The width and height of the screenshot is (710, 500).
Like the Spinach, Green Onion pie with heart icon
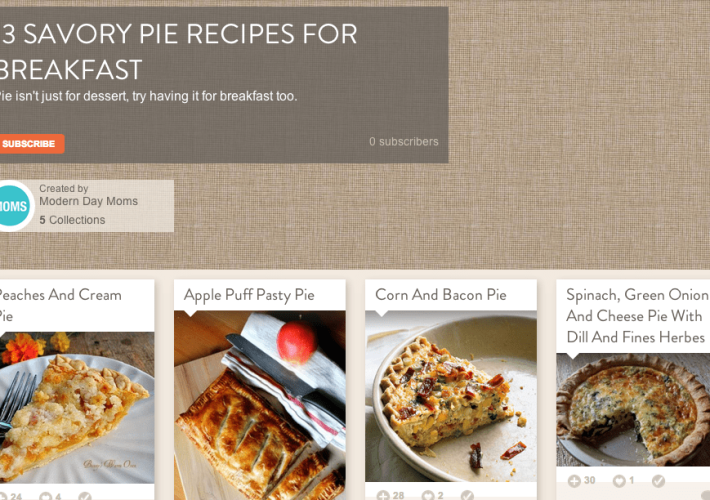click(x=619, y=481)
